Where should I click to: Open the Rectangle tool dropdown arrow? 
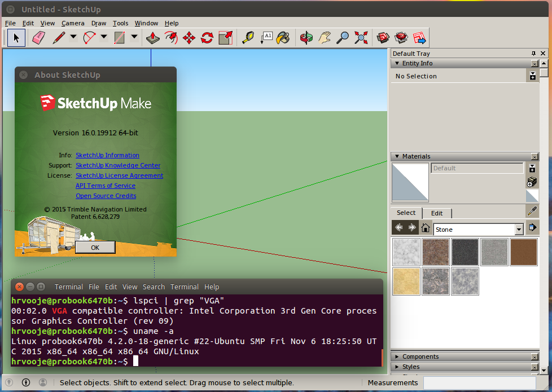(134, 37)
